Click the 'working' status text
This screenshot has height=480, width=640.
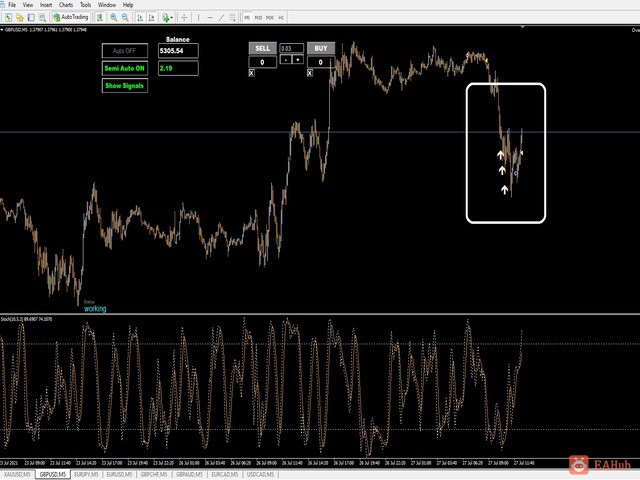point(95,309)
